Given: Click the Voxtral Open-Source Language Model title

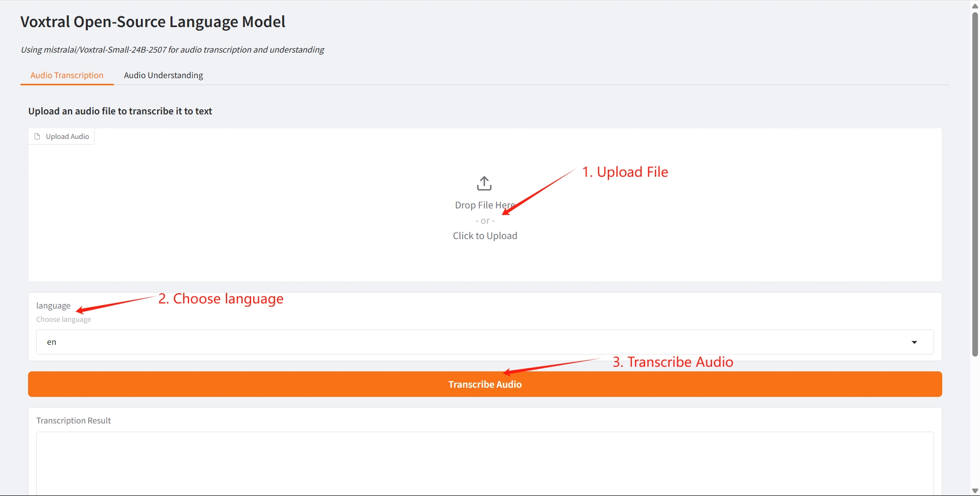Looking at the screenshot, I should (x=153, y=22).
